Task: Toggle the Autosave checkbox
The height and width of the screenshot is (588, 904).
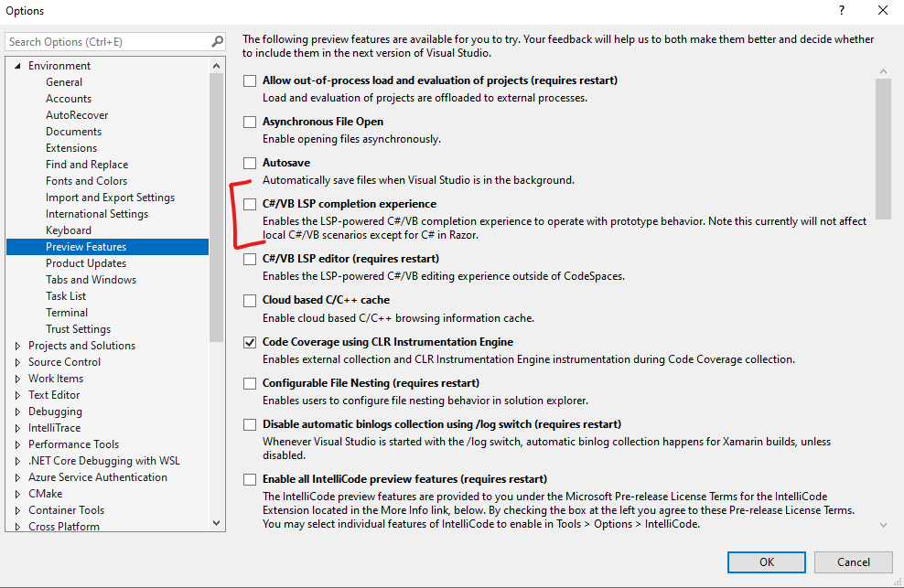Action: [250, 163]
